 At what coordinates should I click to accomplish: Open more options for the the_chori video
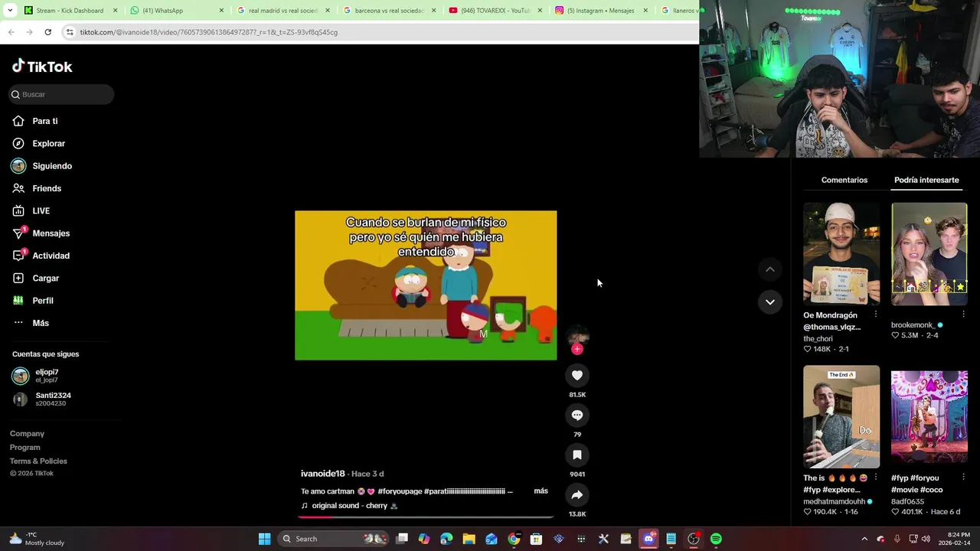876,315
